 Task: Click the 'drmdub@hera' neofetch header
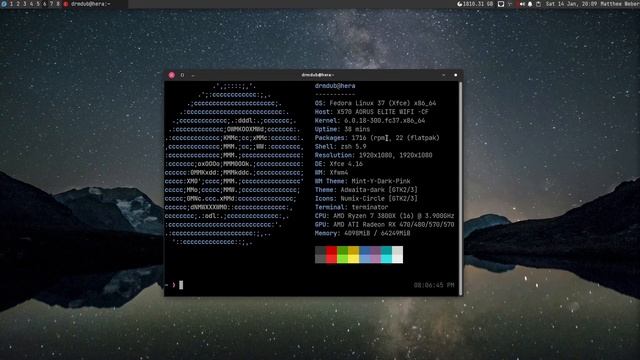click(335, 86)
